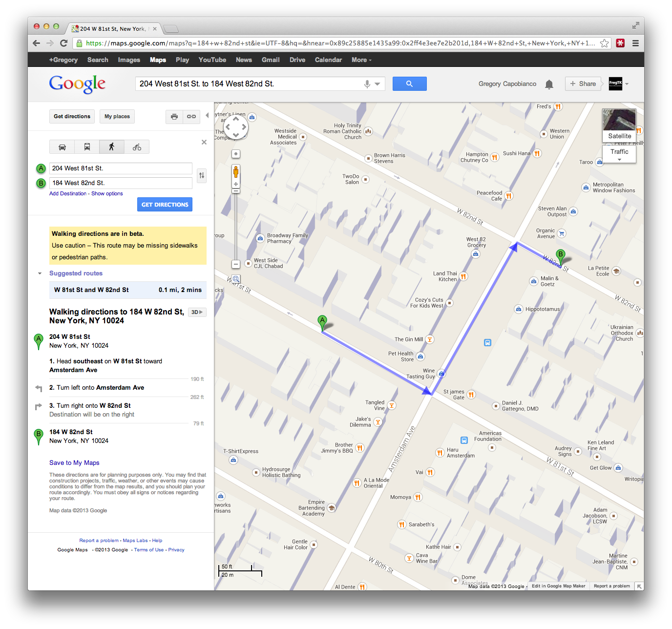Click the zoom slider handle

coord(236,191)
